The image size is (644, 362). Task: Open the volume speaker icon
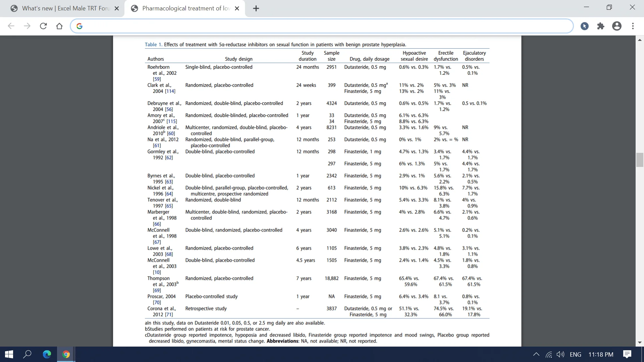(x=560, y=354)
